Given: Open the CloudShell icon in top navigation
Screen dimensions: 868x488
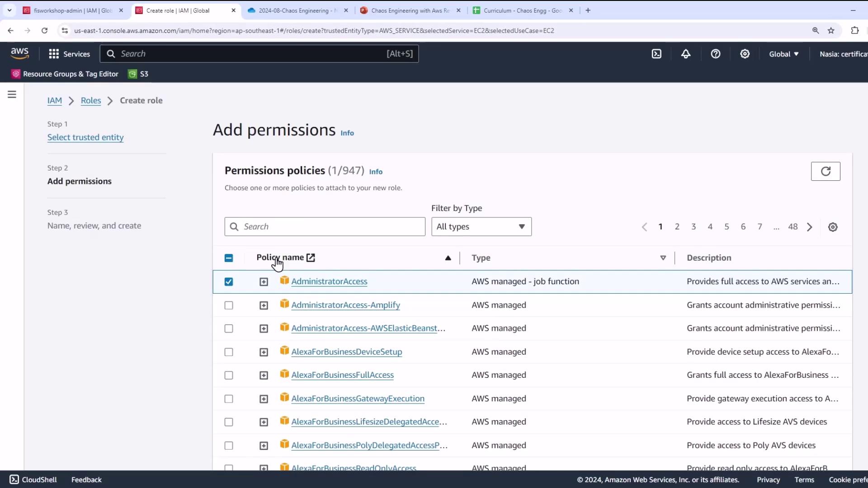Looking at the screenshot, I should pos(656,54).
